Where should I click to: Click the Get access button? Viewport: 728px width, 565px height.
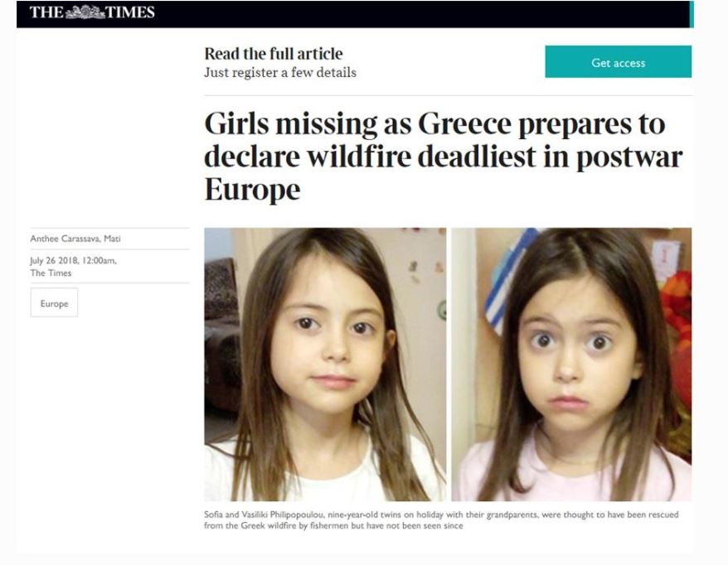click(x=618, y=61)
